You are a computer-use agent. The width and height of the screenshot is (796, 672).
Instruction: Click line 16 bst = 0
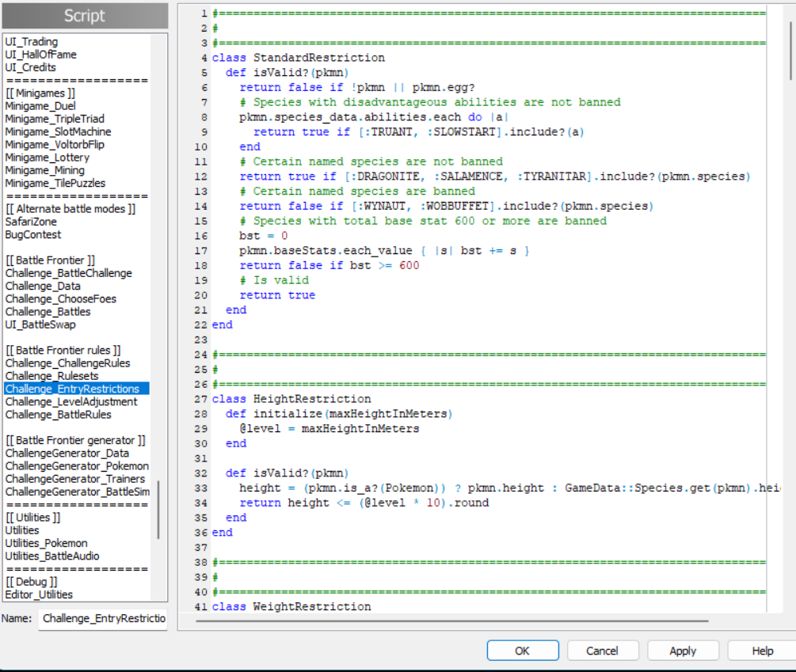[264, 236]
